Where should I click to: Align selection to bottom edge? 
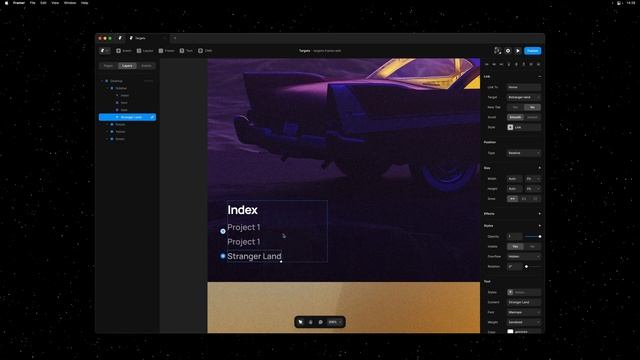524,64
